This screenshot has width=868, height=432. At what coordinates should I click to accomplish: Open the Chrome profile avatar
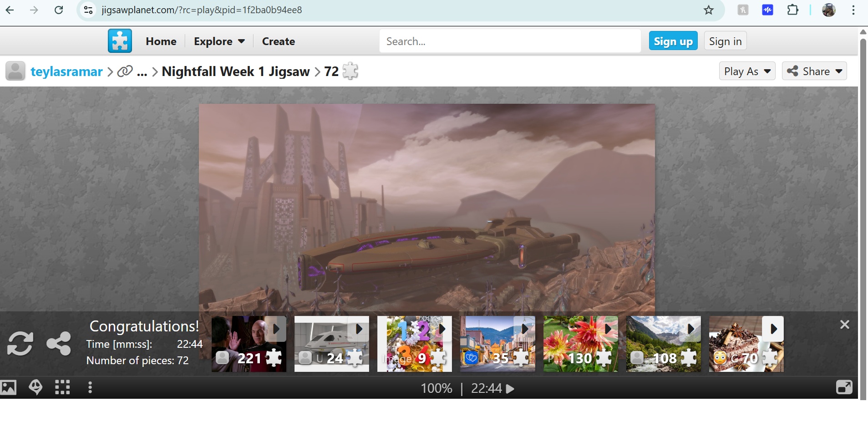829,10
